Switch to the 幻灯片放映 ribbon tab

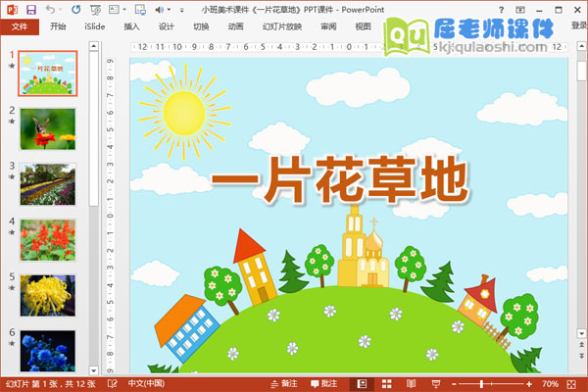pyautogui.click(x=282, y=26)
